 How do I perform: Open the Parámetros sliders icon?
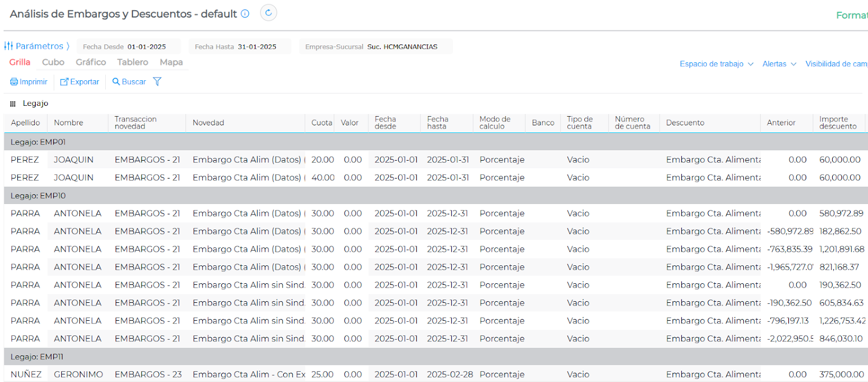[9, 46]
